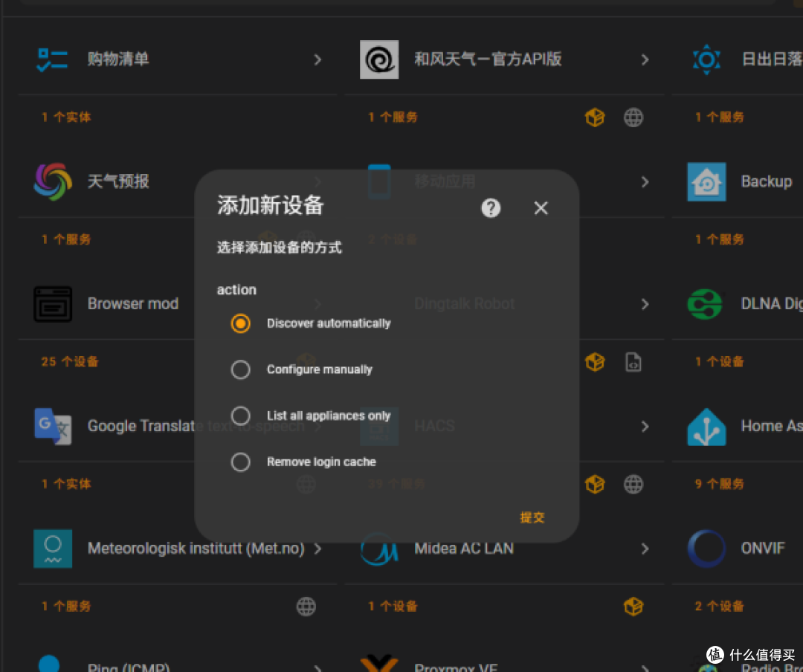Image resolution: width=803 pixels, height=672 pixels.
Task: Click the ONVIF integration name
Action: tap(763, 549)
